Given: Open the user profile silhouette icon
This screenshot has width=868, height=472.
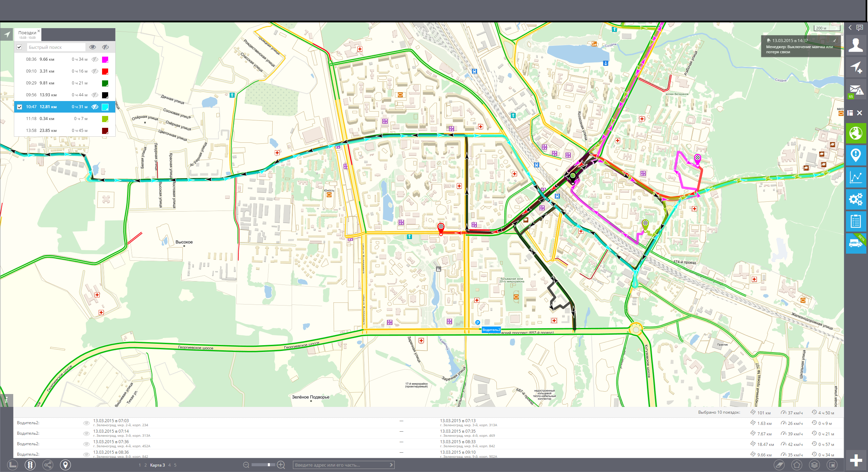Looking at the screenshot, I should tap(856, 45).
